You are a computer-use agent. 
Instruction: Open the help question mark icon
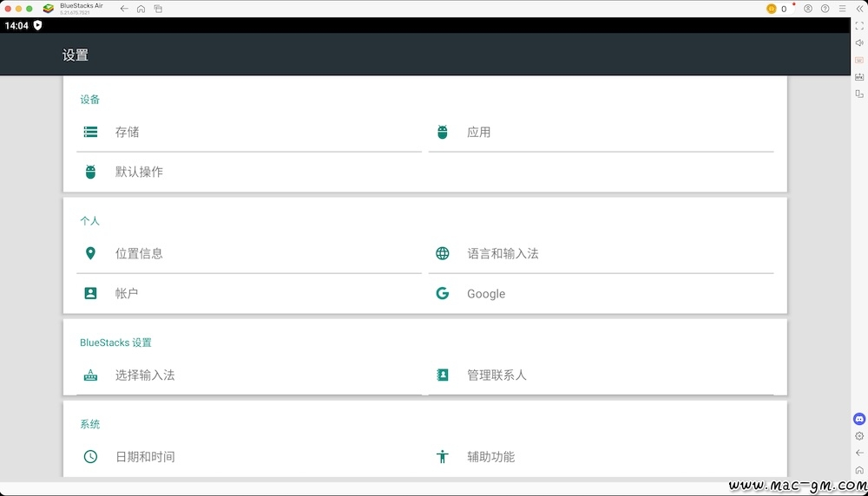825,9
